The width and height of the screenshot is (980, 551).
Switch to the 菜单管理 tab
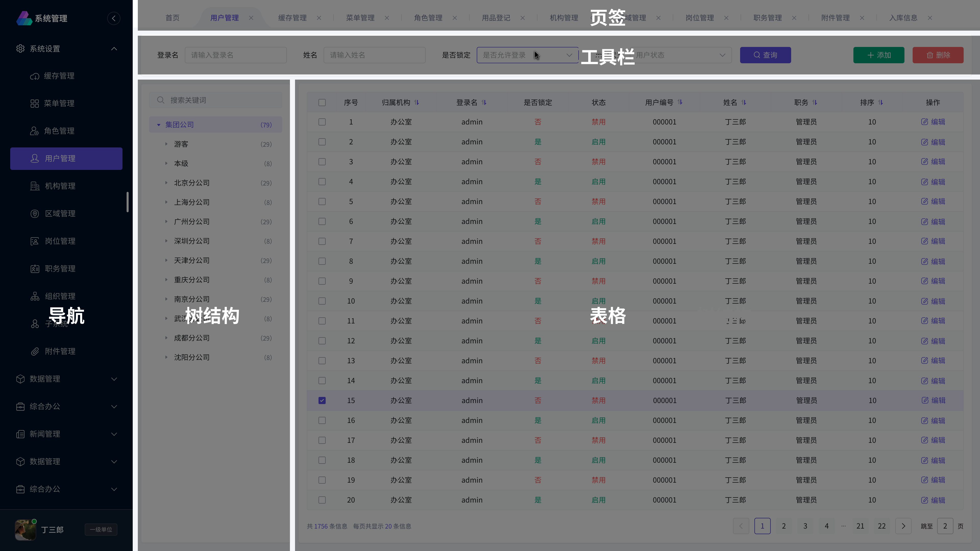[x=360, y=18]
